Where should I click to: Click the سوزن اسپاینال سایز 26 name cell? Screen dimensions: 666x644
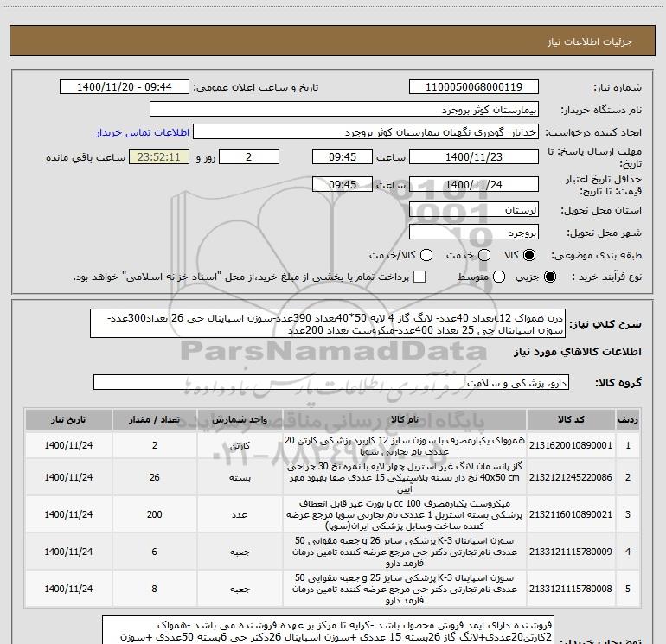click(405, 552)
